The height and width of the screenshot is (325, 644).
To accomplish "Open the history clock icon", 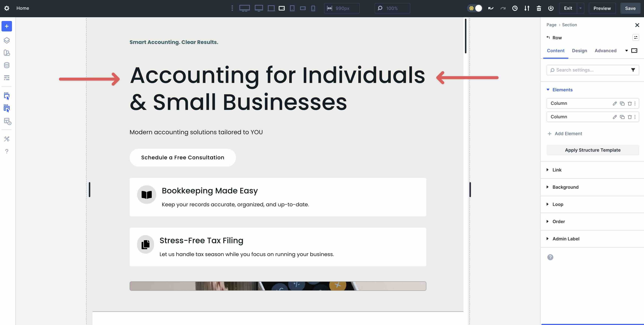I will click(515, 8).
